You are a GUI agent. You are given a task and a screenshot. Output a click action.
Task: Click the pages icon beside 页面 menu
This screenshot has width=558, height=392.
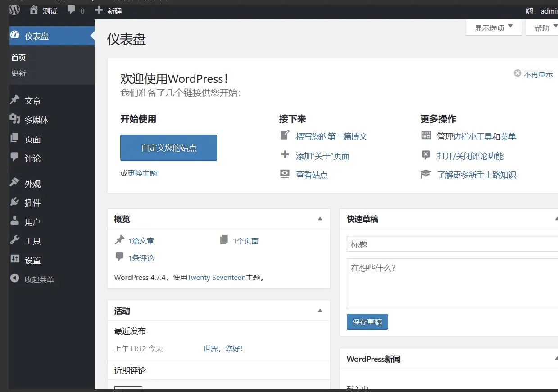tap(15, 138)
